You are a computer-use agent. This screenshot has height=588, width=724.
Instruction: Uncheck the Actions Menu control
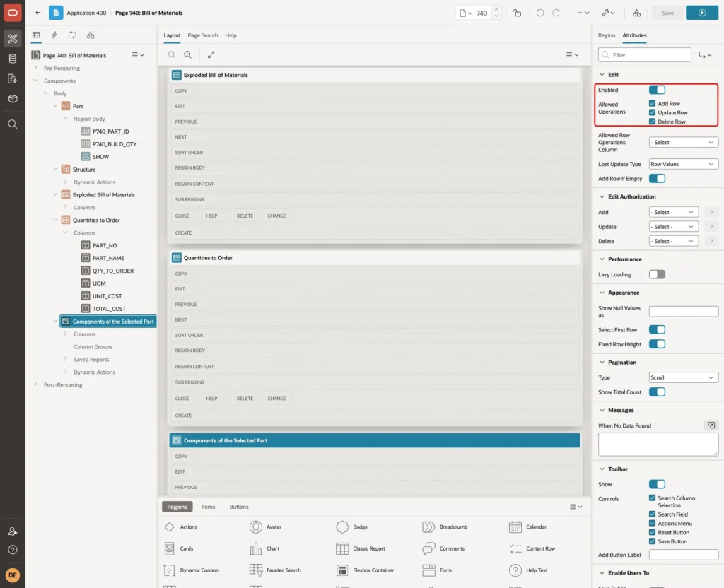pos(652,523)
